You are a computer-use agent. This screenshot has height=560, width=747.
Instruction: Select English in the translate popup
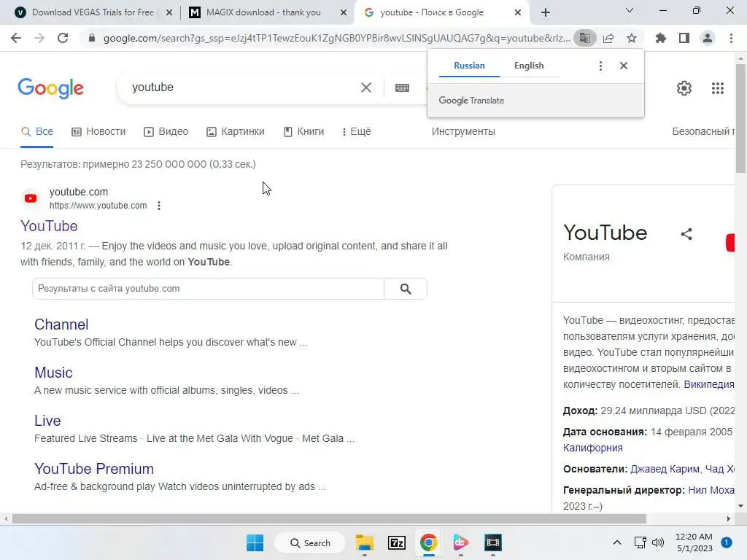pyautogui.click(x=529, y=66)
